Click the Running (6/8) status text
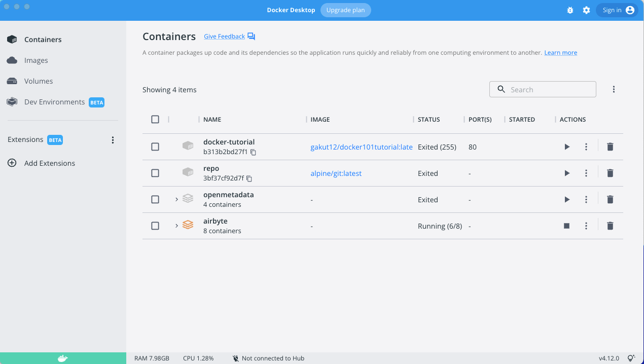 [440, 226]
